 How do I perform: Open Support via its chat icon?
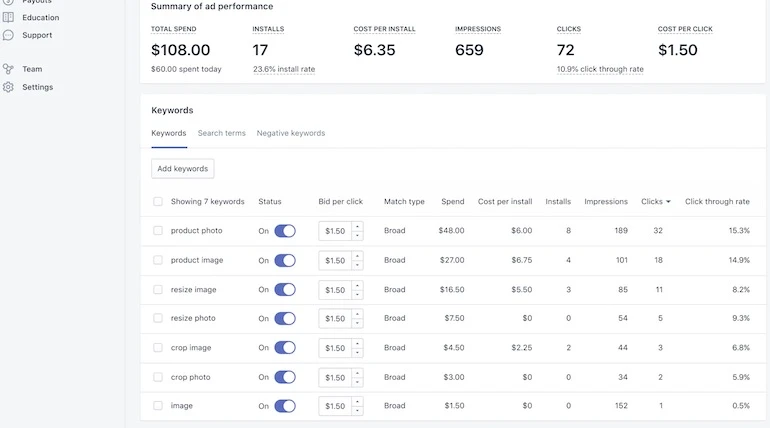pos(9,35)
